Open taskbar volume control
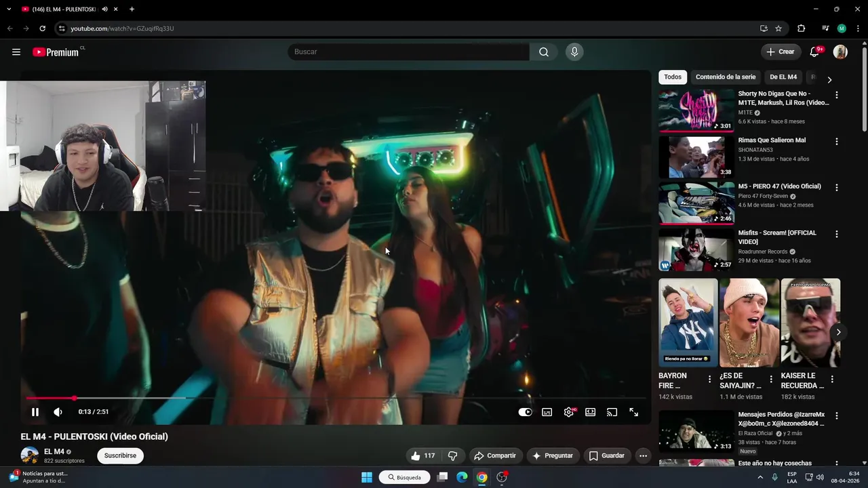This screenshot has height=488, width=868. pyautogui.click(x=820, y=477)
